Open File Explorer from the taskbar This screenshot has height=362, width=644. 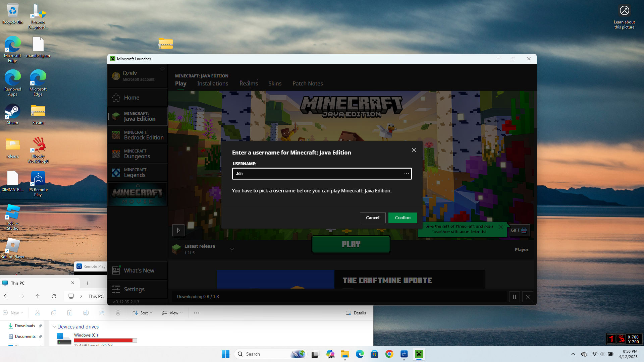[x=345, y=354]
